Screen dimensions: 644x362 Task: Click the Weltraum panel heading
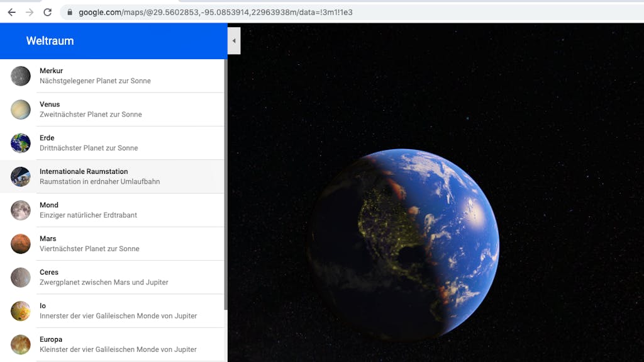50,41
